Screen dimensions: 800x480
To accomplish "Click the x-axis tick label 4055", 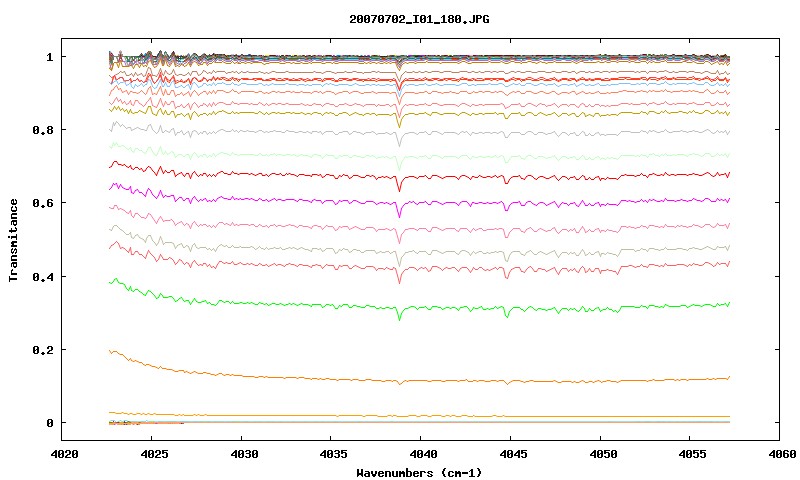I will (x=692, y=453).
